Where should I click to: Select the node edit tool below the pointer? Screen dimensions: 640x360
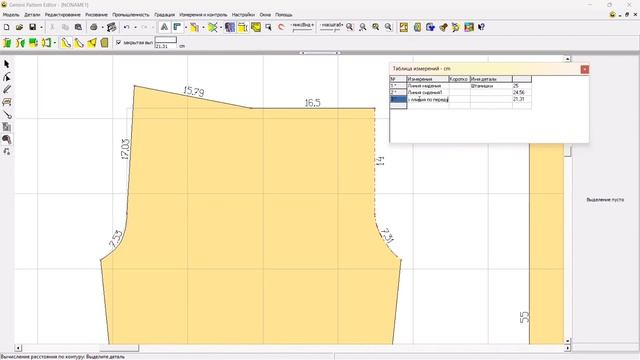pos(7,77)
